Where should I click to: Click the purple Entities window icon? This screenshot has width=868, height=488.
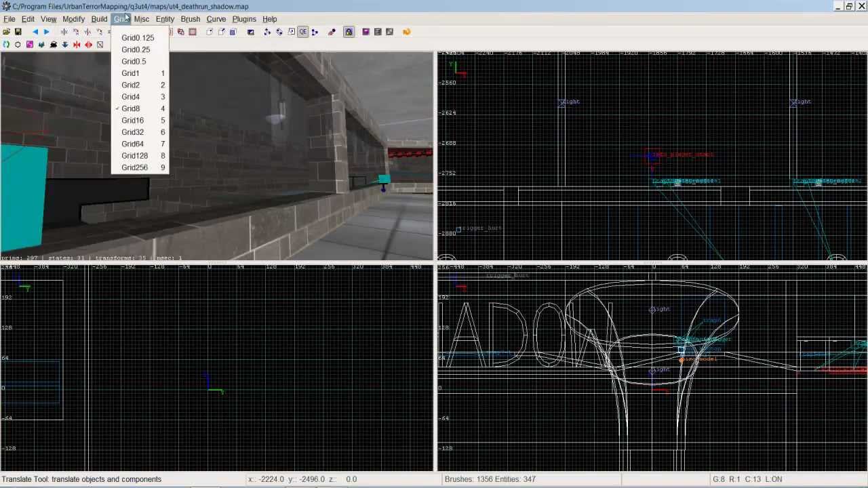pyautogui.click(x=366, y=32)
